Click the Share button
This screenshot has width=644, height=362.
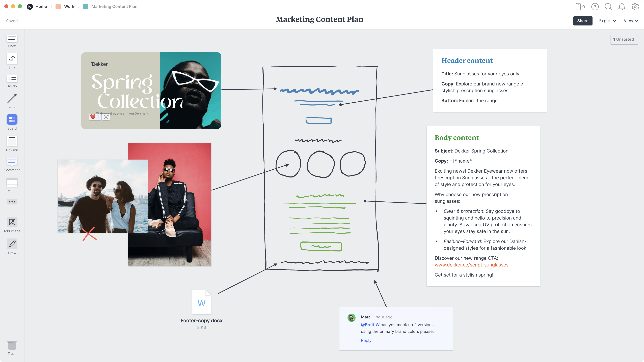pyautogui.click(x=582, y=20)
